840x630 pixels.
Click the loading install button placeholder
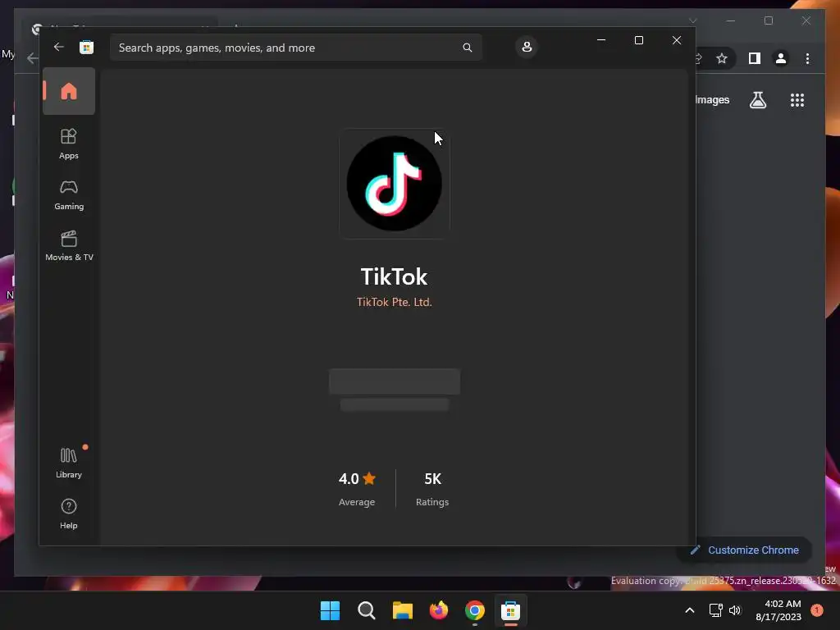click(x=395, y=381)
